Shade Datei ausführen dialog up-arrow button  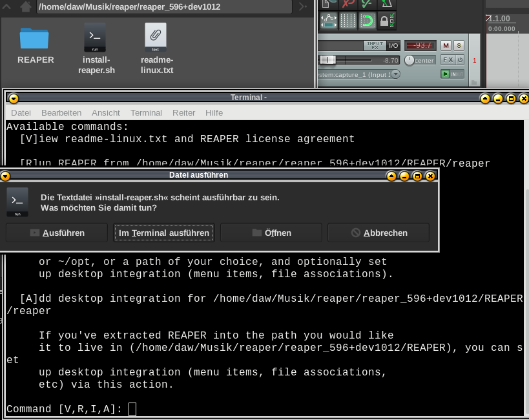point(391,176)
